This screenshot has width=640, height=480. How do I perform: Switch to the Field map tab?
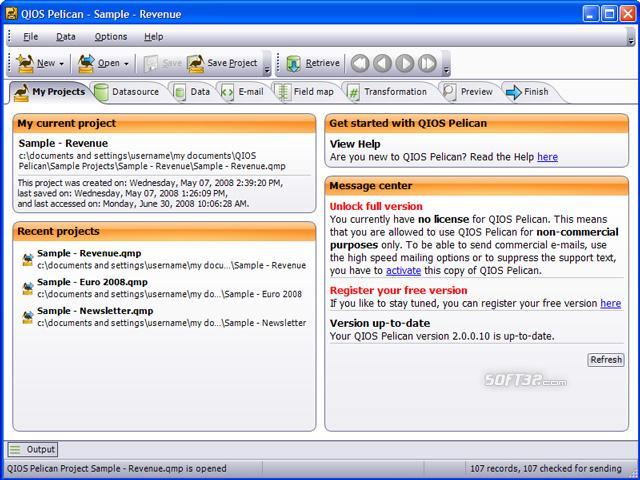[x=306, y=92]
